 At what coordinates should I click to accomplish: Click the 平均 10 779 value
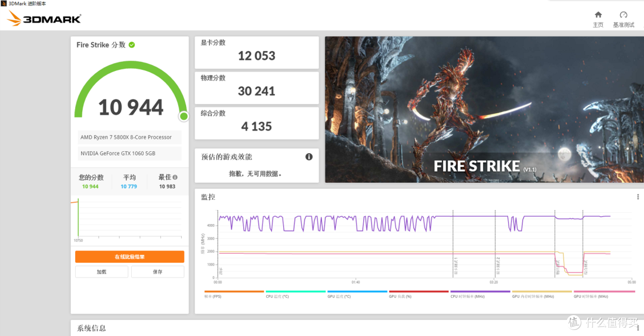point(129,186)
